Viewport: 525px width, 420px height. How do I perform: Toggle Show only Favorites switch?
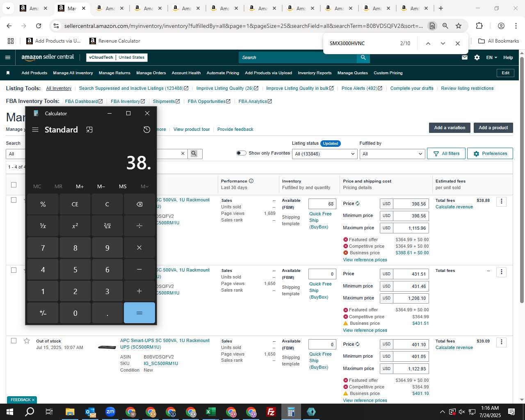coord(241,153)
